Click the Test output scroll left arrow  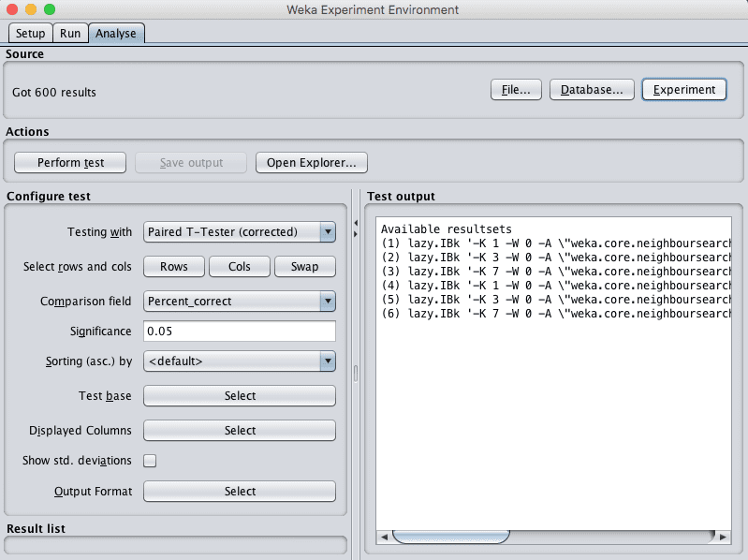(384, 538)
